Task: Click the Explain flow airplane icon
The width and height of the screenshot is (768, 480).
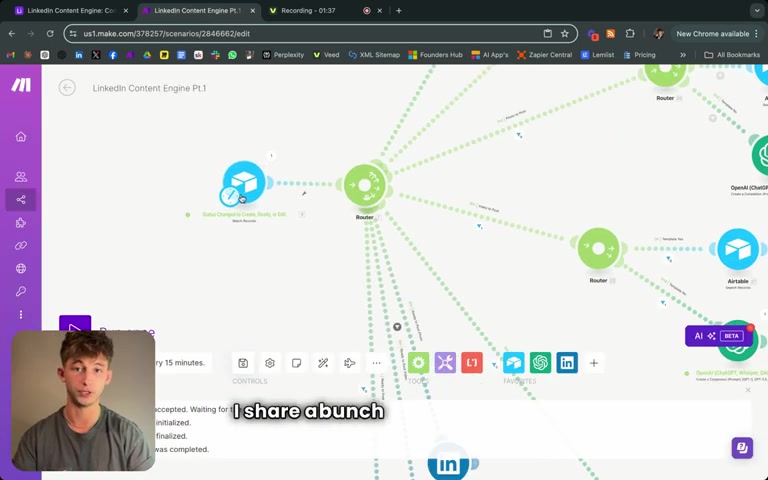Action: [x=350, y=363]
